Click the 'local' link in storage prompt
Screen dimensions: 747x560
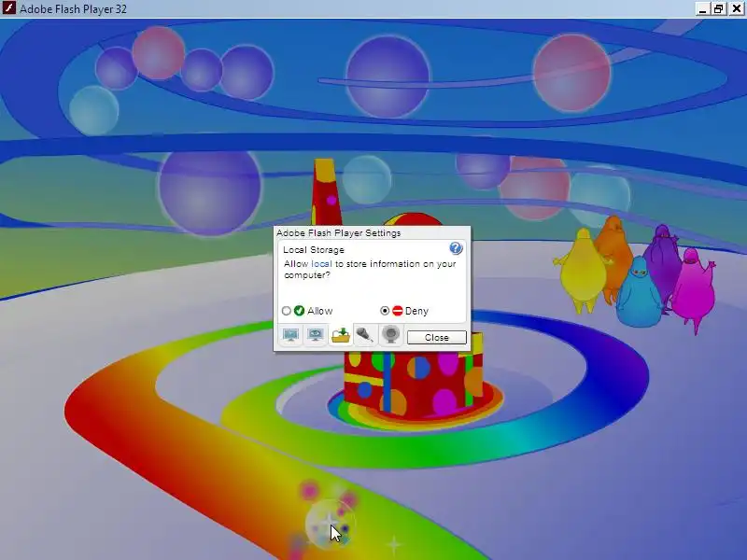tap(321, 264)
